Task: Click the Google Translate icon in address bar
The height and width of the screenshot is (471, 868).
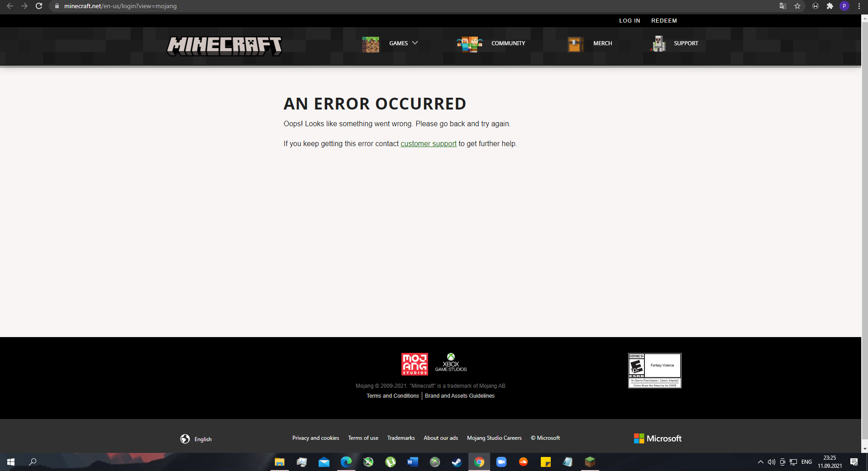Action: click(x=783, y=6)
